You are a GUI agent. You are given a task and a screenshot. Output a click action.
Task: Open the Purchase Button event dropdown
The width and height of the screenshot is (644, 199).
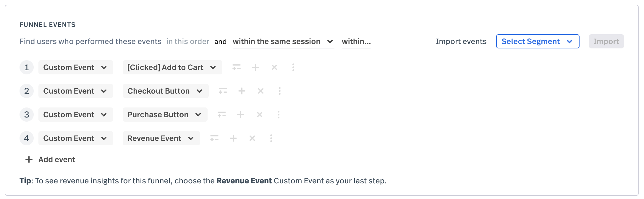point(164,115)
